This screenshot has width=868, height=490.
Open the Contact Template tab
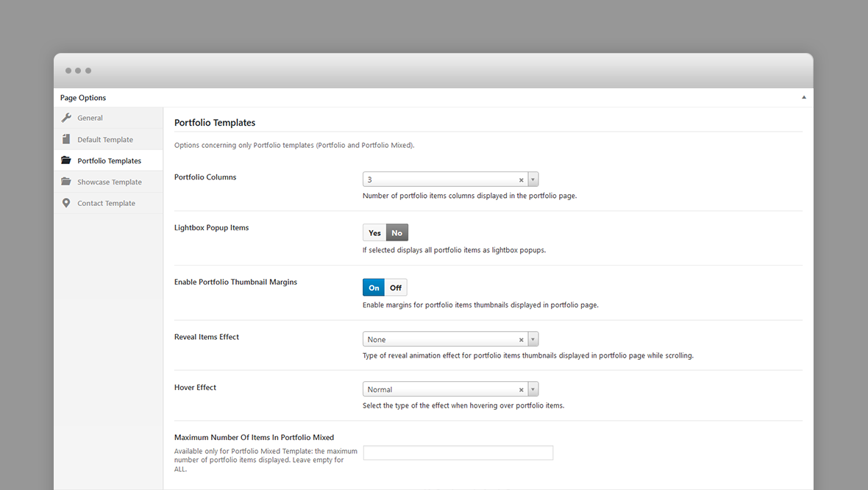109,203
